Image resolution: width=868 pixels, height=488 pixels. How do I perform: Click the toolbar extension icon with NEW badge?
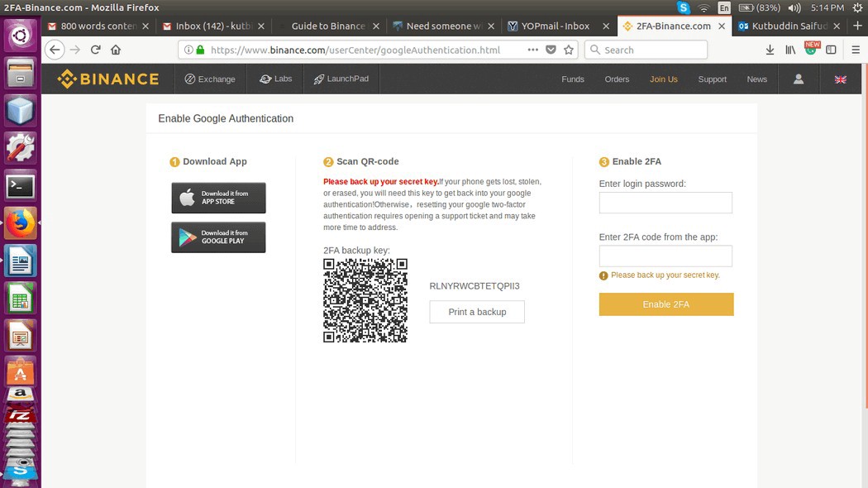pos(811,49)
